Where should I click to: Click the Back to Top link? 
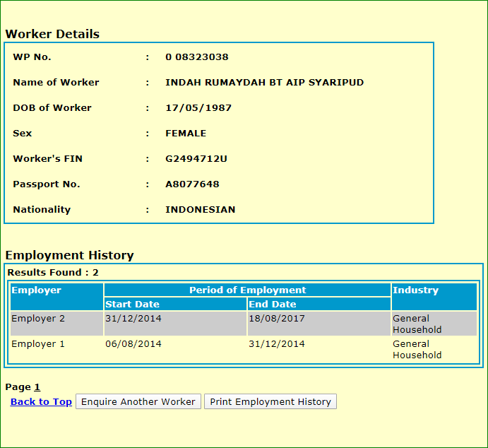[x=41, y=401]
